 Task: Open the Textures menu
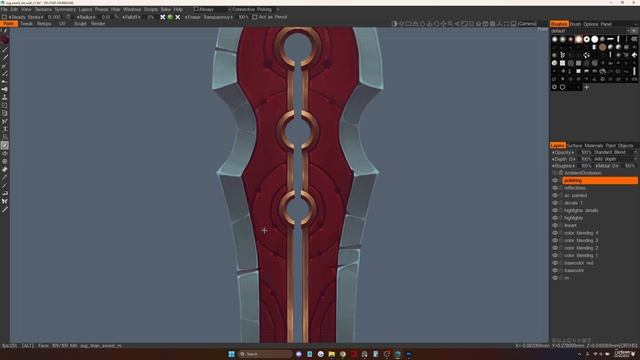pyautogui.click(x=43, y=9)
